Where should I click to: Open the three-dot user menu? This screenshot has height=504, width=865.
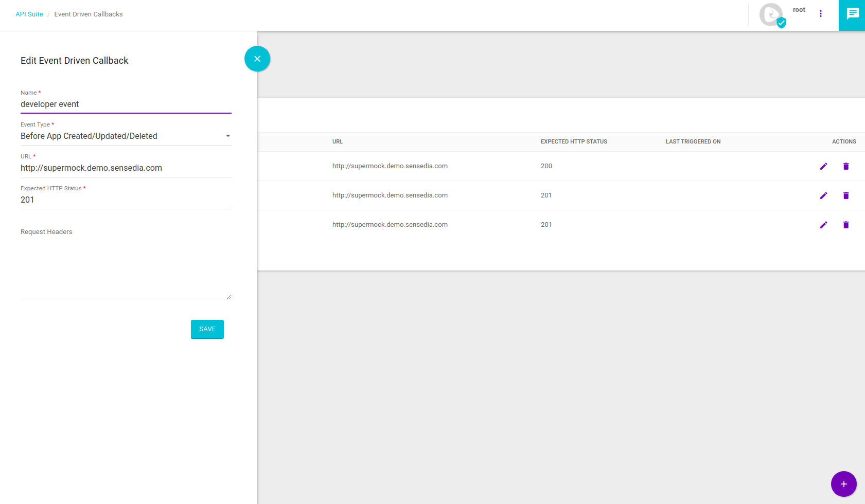point(821,14)
